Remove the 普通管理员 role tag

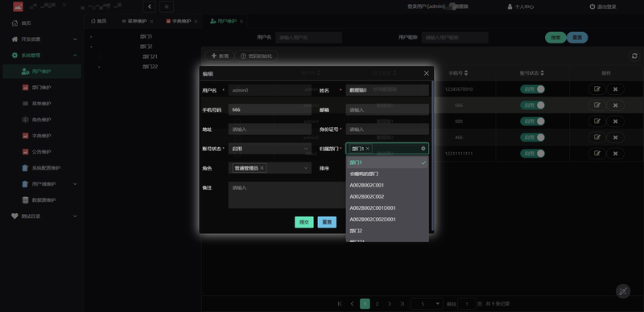(262, 168)
